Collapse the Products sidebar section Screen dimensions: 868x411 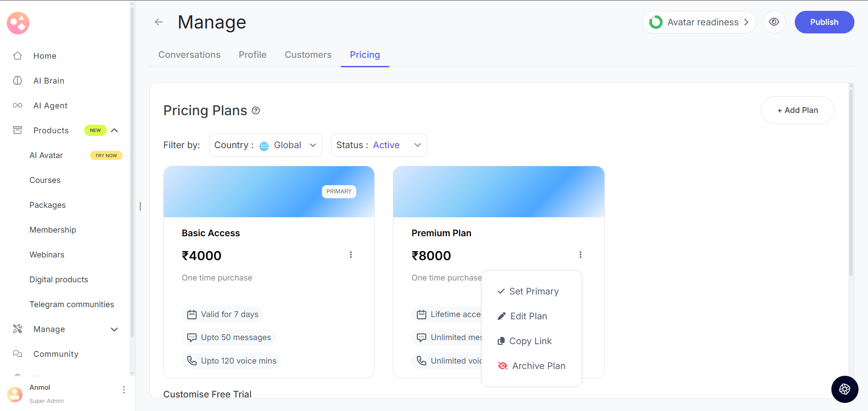(x=114, y=131)
